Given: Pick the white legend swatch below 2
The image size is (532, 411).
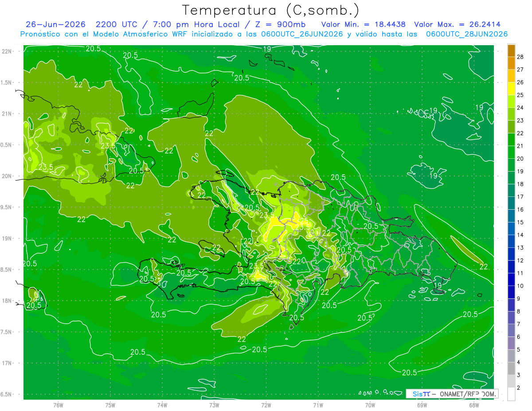Looking at the screenshot, I should coord(511,394).
